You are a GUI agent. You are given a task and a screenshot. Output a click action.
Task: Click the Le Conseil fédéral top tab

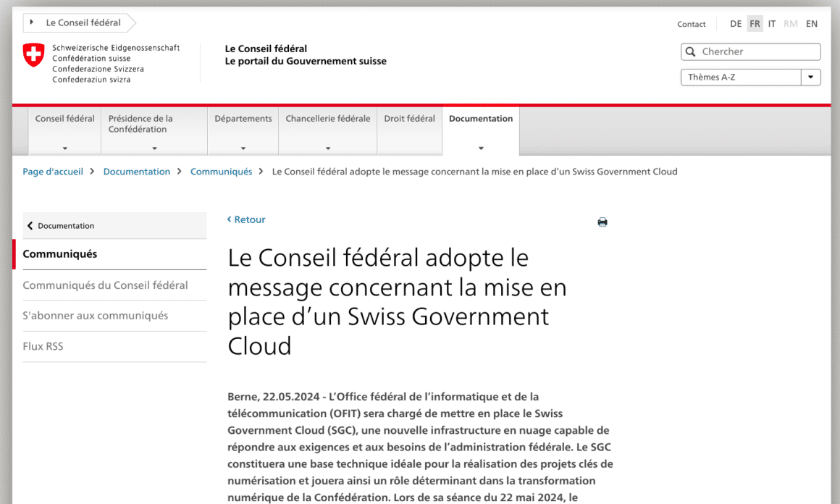pyautogui.click(x=78, y=22)
